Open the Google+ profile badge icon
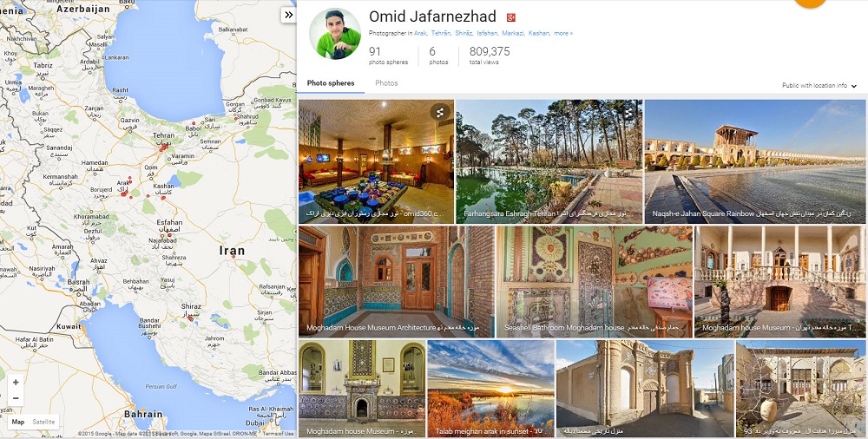Screen dimensions: 868x439 tap(511, 17)
